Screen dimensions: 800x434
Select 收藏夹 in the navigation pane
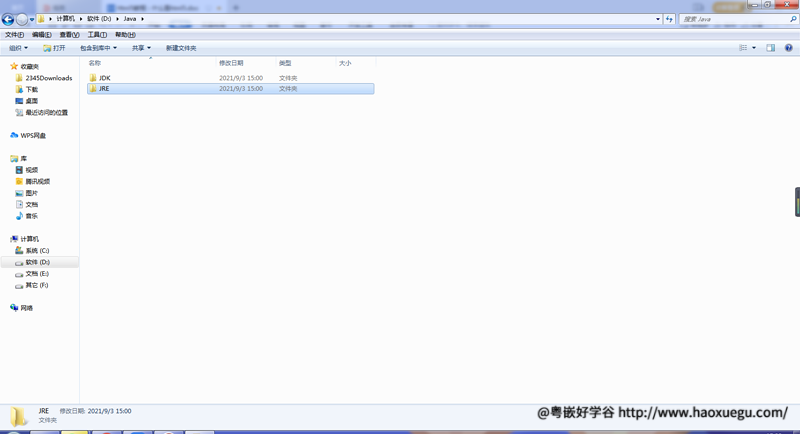30,66
